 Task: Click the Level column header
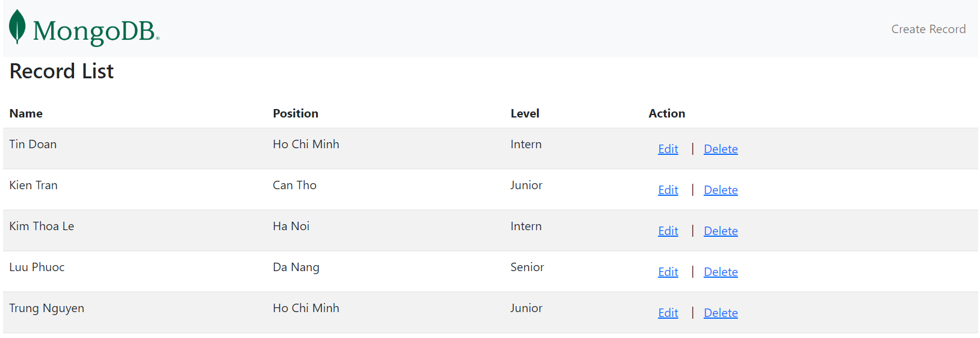pyautogui.click(x=524, y=113)
